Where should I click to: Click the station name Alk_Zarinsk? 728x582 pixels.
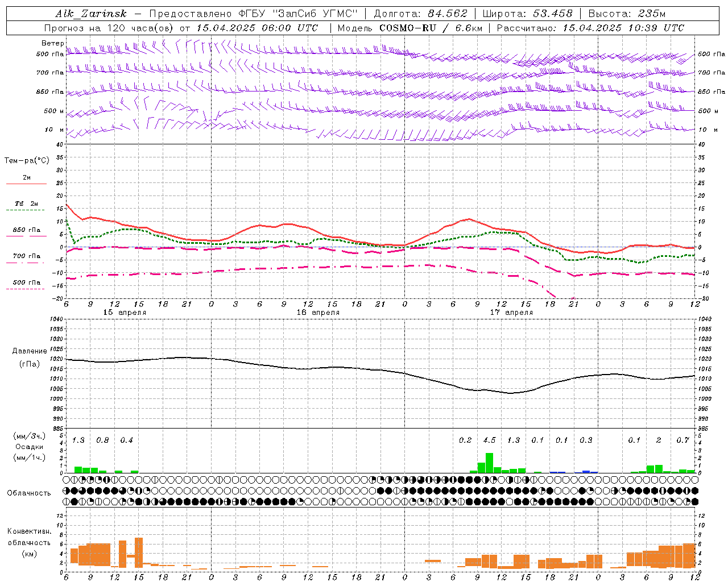tap(92, 14)
